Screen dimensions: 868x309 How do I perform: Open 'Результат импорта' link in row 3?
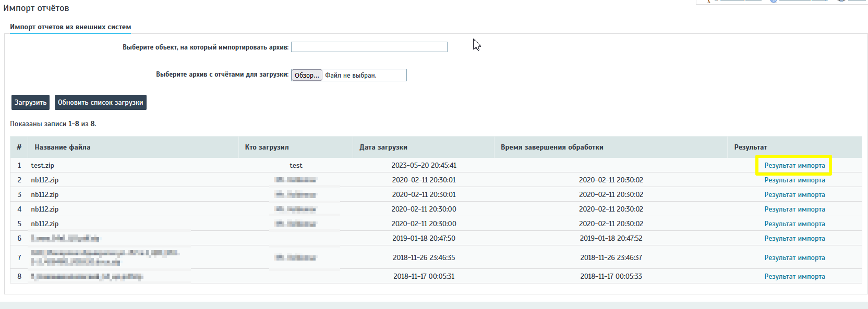tap(794, 195)
